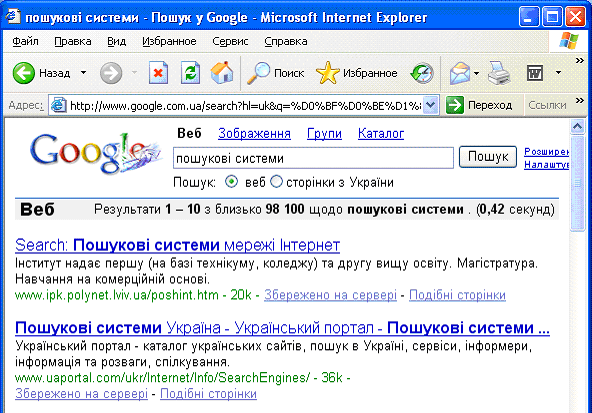Click the Edit with Word icon
This screenshot has width=592, height=413.
click(535, 73)
